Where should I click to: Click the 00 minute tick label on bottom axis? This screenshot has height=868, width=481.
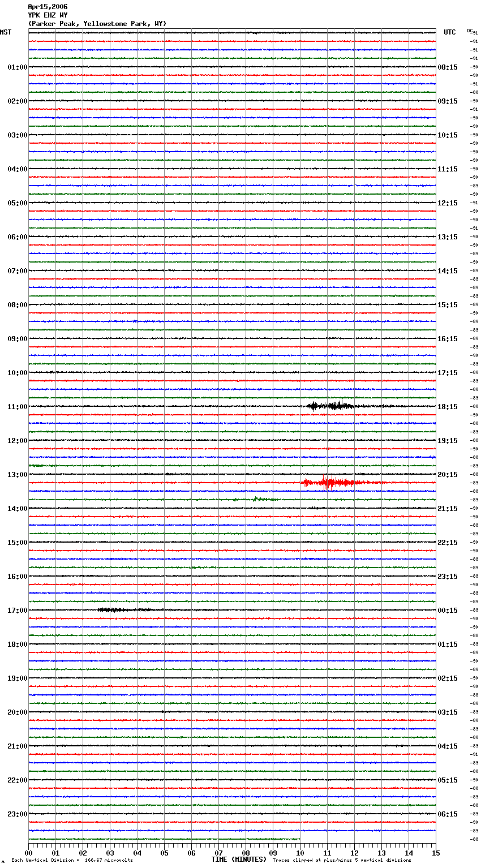click(x=28, y=853)
